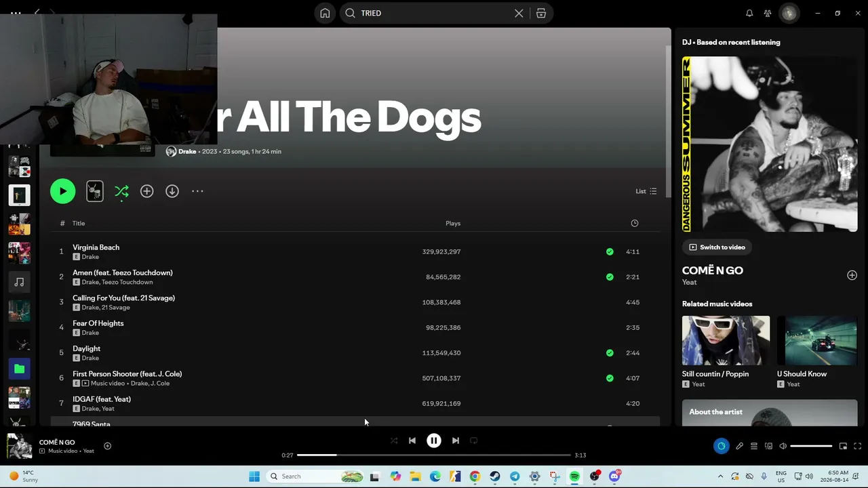Click the duration clock column header
The width and height of the screenshot is (868, 488).
[634, 223]
